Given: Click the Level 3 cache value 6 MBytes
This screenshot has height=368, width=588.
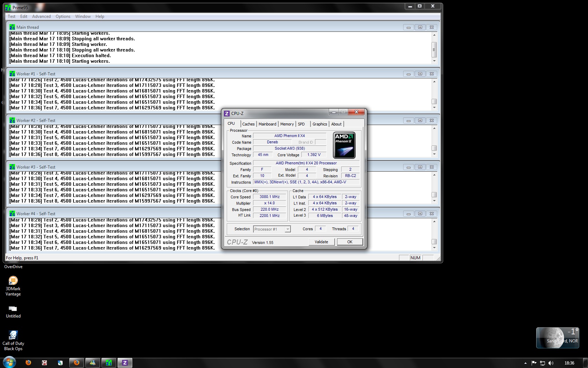Looking at the screenshot, I should pos(325,216).
